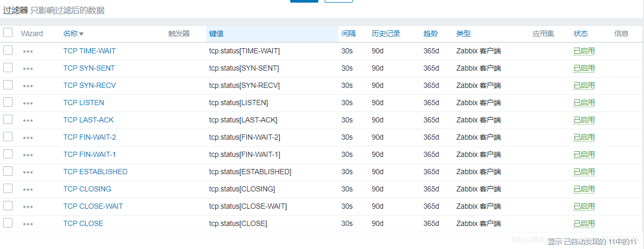
Task: Sort by the 类型 column header
Action: point(463,33)
